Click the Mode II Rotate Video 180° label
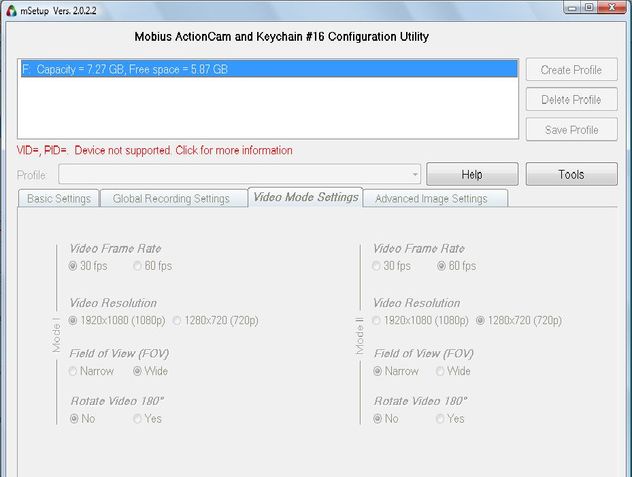The image size is (632, 477). click(x=420, y=401)
